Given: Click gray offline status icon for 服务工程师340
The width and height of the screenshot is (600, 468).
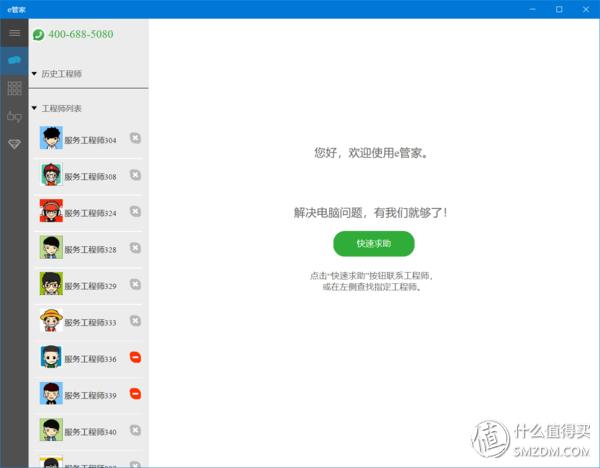Looking at the screenshot, I should (135, 430).
